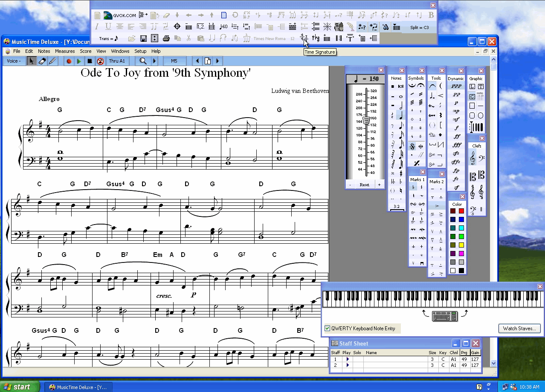The width and height of the screenshot is (545, 392).
Task: Pick the circle shape in Graphic palette
Action: tap(481, 115)
